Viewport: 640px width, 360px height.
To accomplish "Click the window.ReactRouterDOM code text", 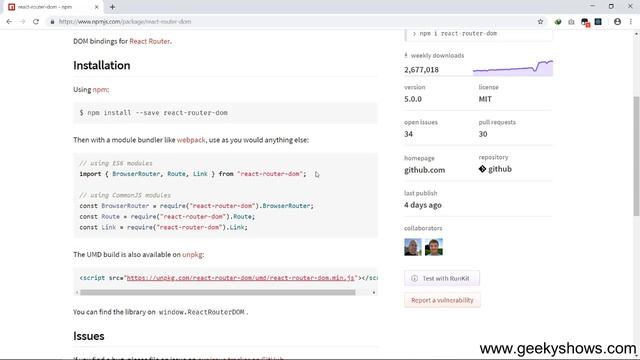I will tap(202, 312).
